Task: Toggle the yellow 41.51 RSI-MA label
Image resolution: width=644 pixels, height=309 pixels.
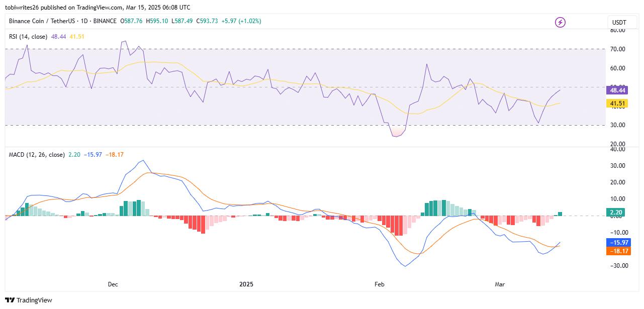Action: pyautogui.click(x=617, y=102)
